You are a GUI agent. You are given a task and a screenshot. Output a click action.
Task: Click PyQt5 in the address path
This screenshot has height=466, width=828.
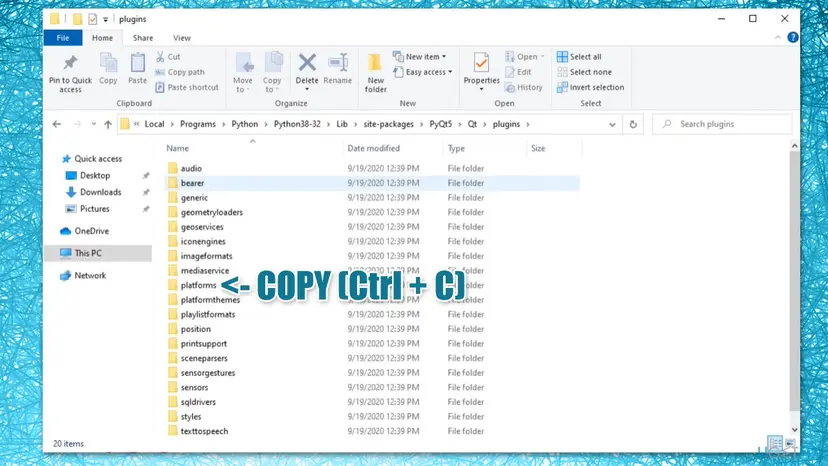pos(440,124)
